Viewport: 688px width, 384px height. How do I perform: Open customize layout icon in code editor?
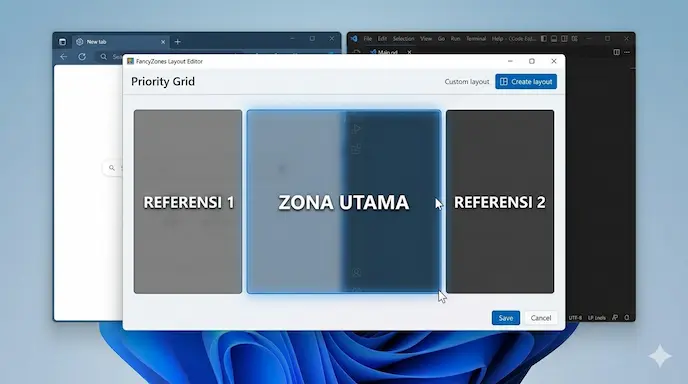point(575,39)
